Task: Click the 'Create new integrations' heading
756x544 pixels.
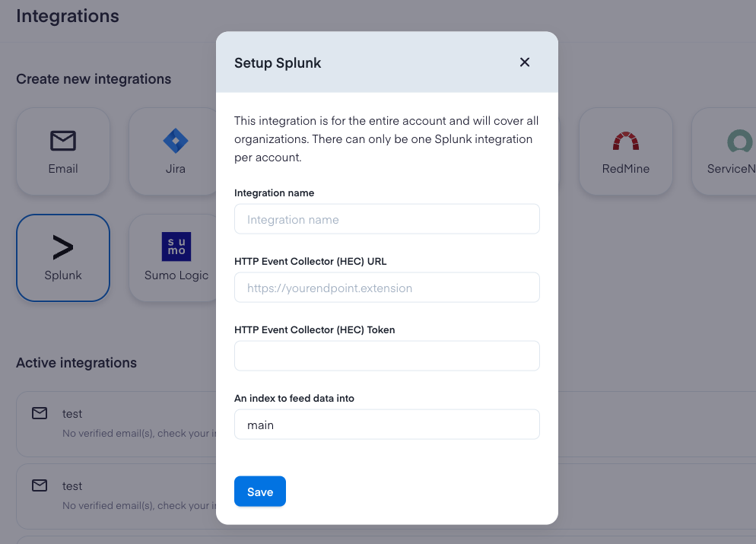Action: 94,79
